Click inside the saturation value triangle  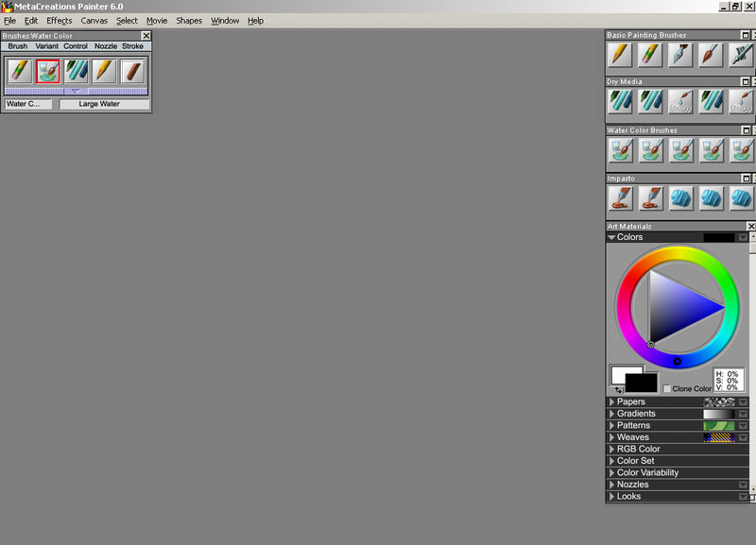point(675,307)
